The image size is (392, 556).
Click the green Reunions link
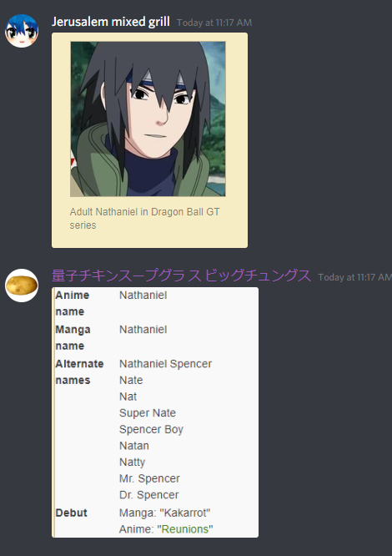tap(185, 529)
